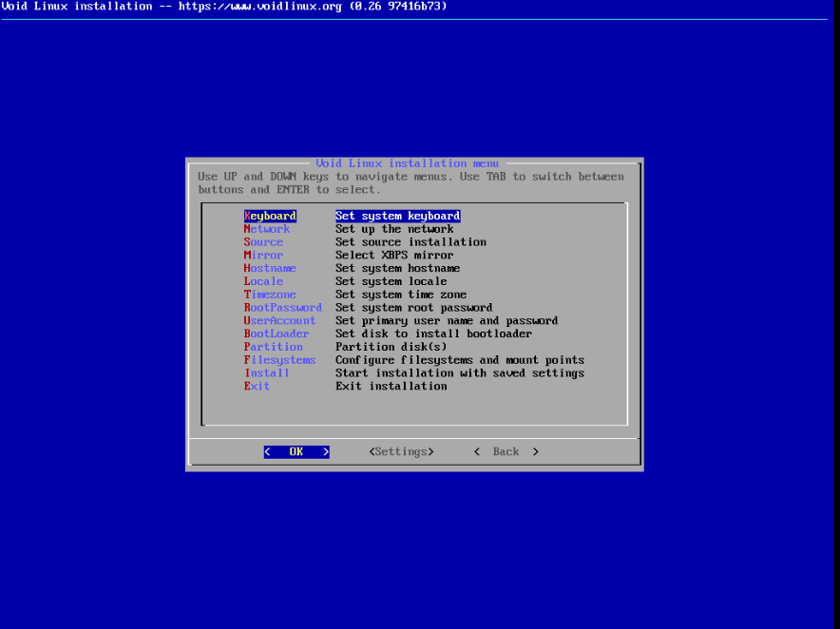Open the UserAccount creation entry
This screenshot has width=840, height=629.
[x=279, y=320]
